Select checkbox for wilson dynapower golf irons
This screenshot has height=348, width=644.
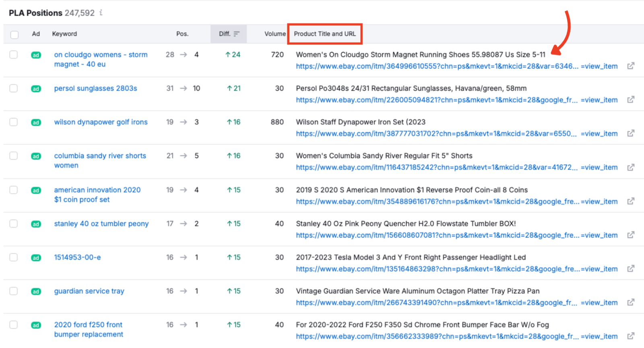(x=14, y=122)
